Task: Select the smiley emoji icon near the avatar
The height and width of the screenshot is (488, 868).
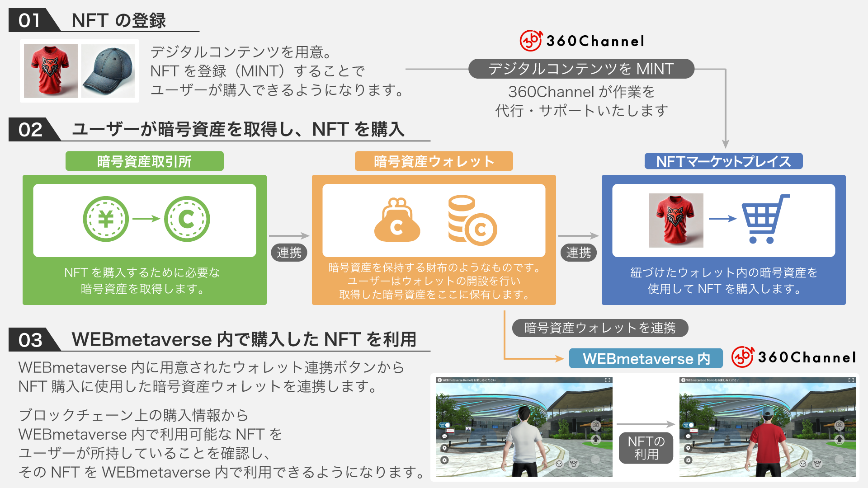Action: (559, 464)
